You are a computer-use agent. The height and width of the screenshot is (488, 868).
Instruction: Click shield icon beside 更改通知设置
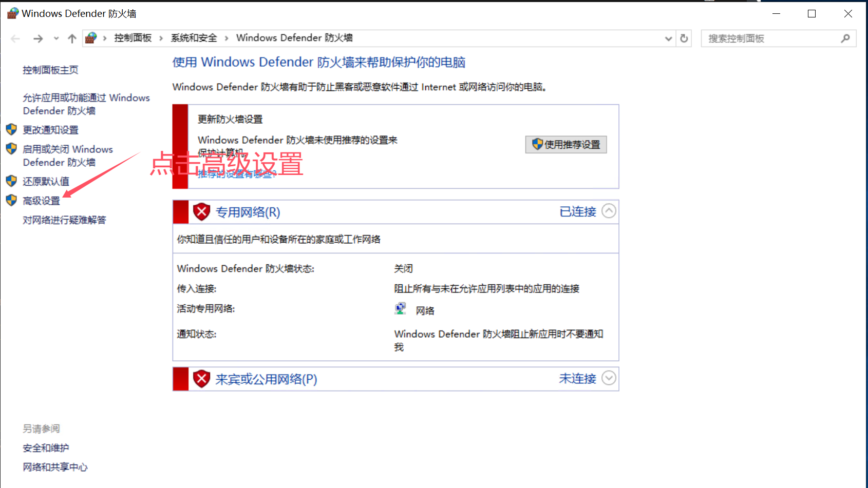tap(11, 129)
